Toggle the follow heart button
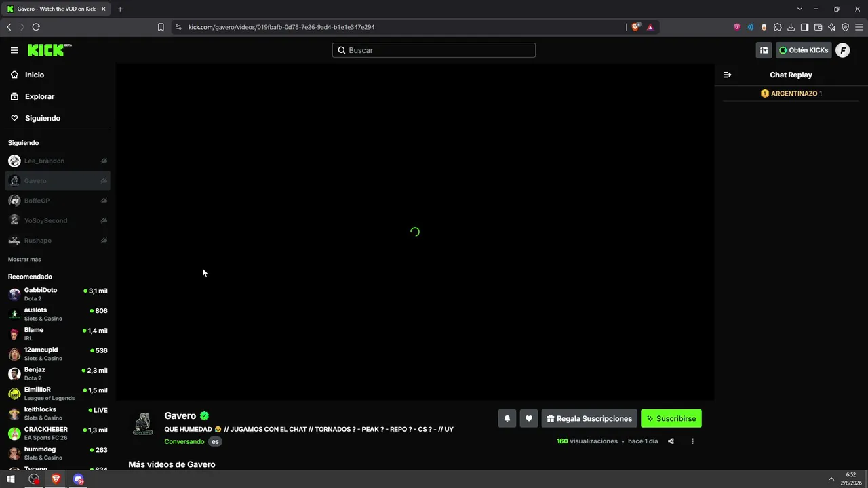 (529, 418)
